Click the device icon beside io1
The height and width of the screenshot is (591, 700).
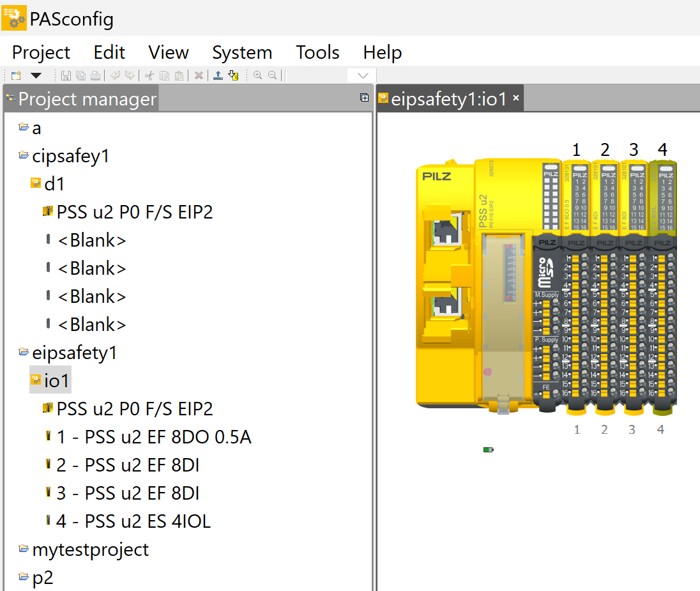[36, 380]
